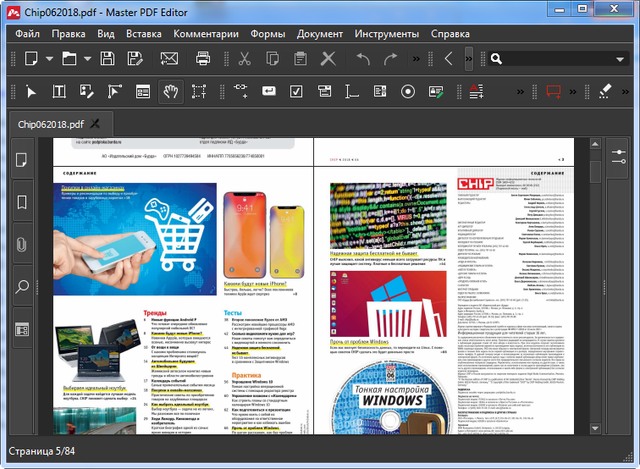Open the Комментарии menu
Image resolution: width=640 pixels, height=469 pixels.
205,33
